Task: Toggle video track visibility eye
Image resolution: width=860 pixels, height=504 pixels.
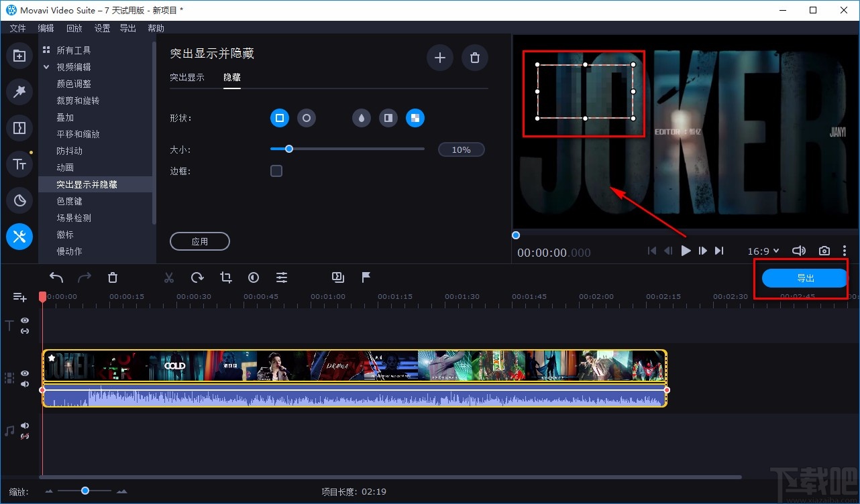Action: (x=25, y=373)
